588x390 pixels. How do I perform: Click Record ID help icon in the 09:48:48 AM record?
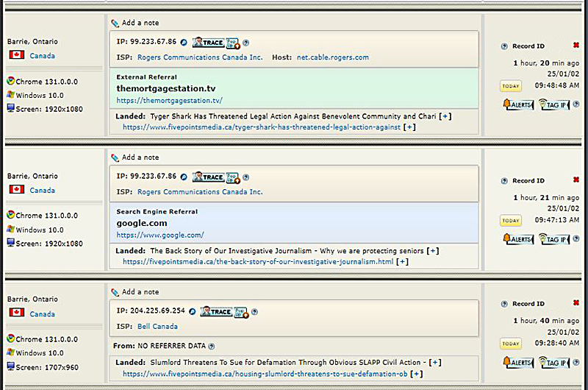[x=504, y=46]
